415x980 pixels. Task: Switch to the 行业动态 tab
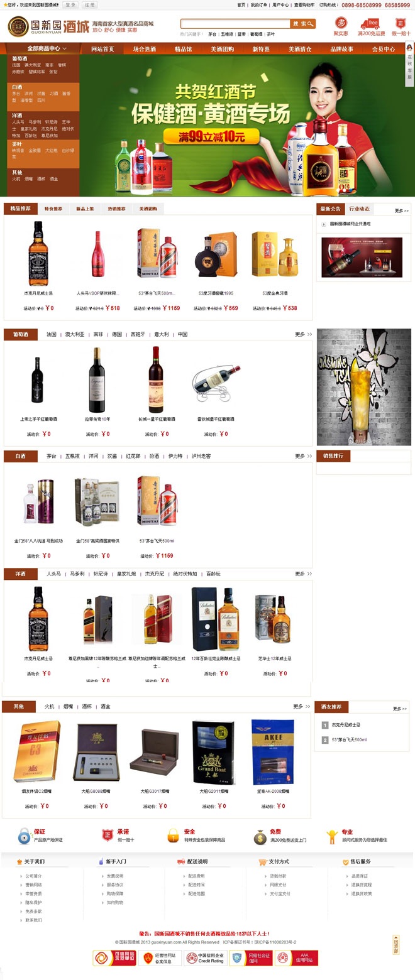click(360, 209)
